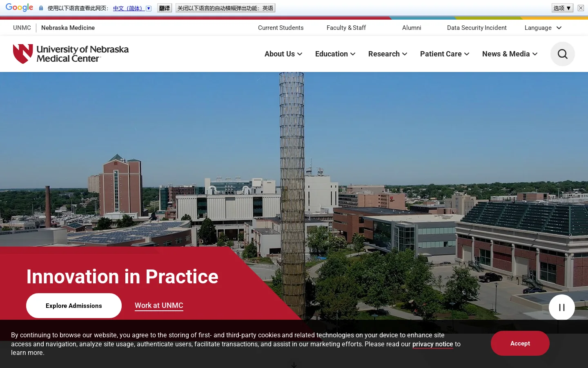The width and height of the screenshot is (588, 368).
Task: Expand the Research menu
Action: (x=388, y=54)
